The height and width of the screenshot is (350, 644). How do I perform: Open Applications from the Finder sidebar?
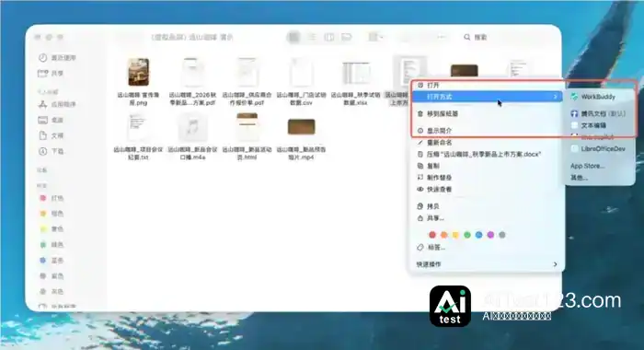pos(57,104)
